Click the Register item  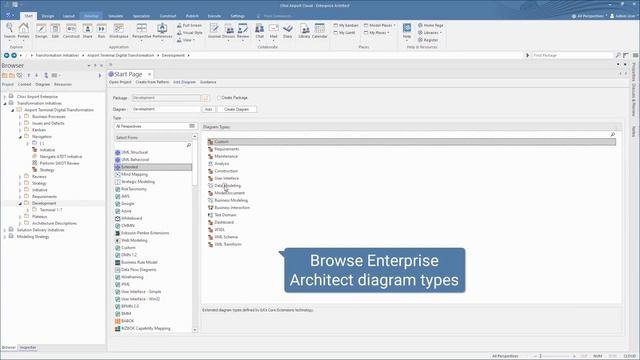coord(428,40)
